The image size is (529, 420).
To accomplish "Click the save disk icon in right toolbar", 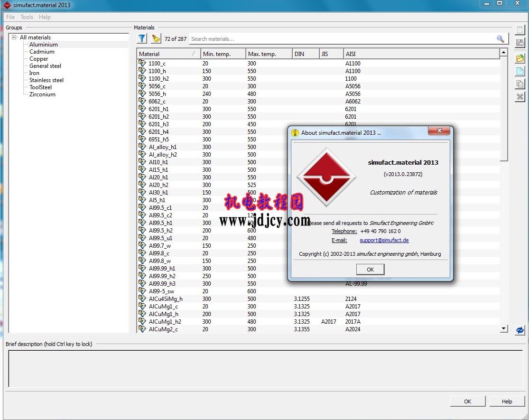I will (520, 43).
